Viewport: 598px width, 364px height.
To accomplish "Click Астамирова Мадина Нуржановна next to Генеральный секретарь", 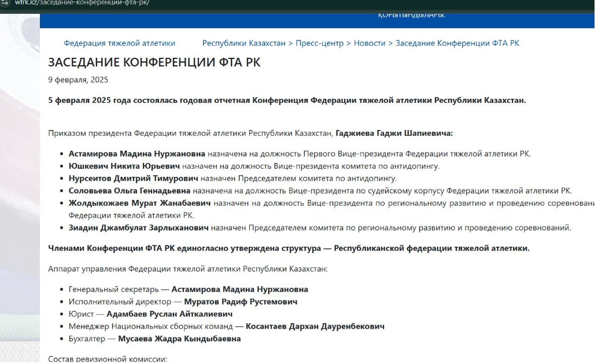I will pos(239,289).
